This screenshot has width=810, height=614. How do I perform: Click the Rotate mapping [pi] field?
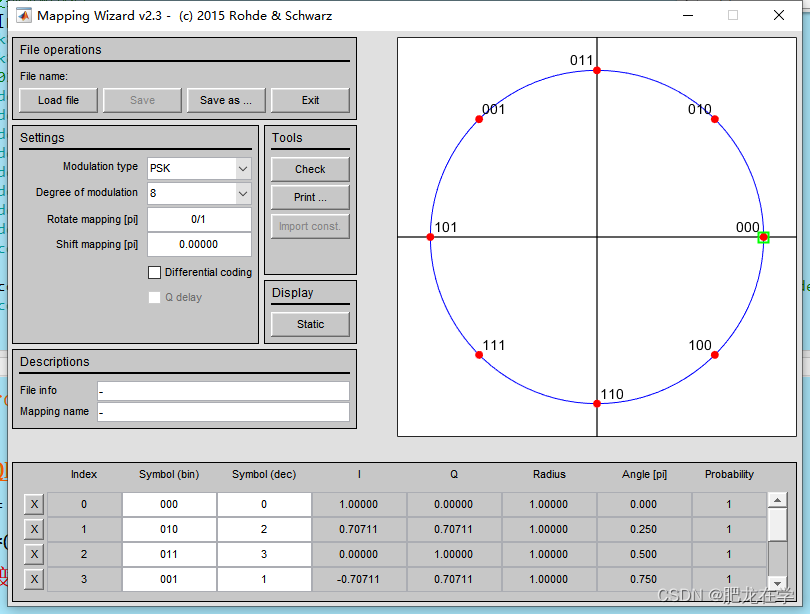pos(199,219)
